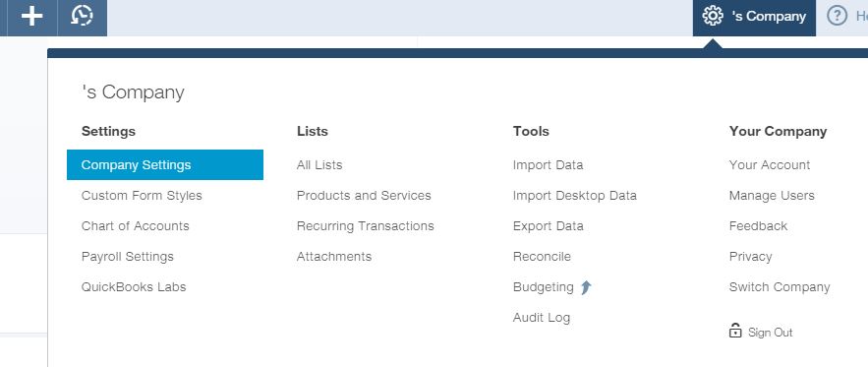Choose Import Data tool

point(549,165)
